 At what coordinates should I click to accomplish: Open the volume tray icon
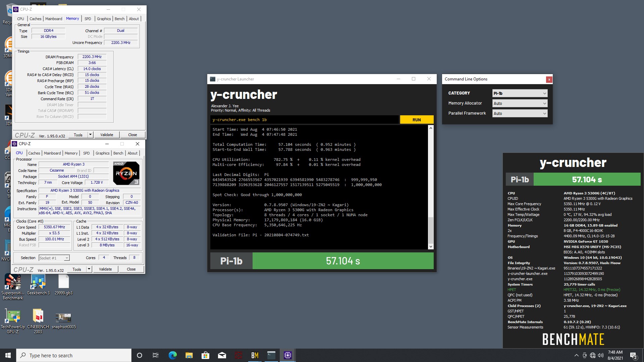coord(601,355)
